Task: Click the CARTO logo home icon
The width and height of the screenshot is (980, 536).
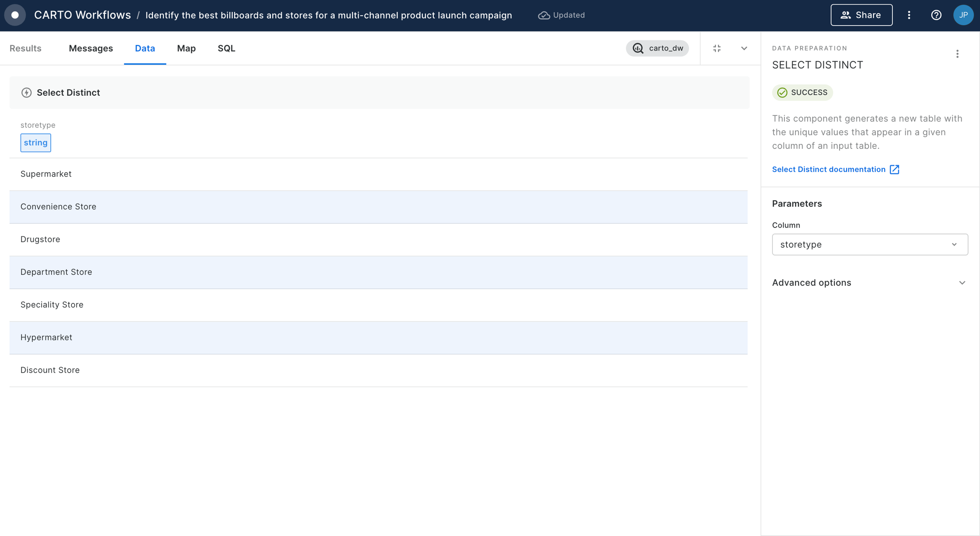Action: coord(15,15)
